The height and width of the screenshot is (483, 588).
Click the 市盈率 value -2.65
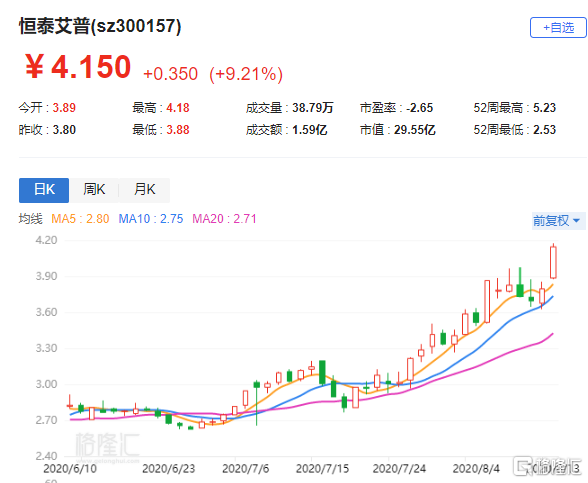(x=420, y=108)
